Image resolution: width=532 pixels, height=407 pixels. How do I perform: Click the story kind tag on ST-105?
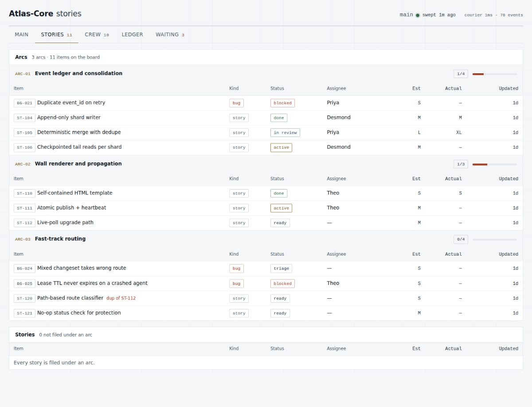pyautogui.click(x=239, y=133)
